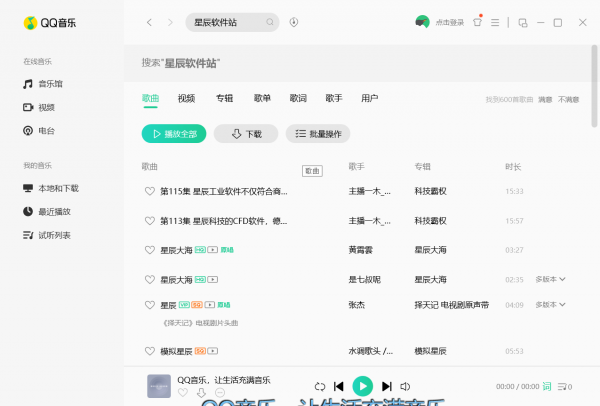Click the search magnifier icon
The height and width of the screenshot is (406, 600).
270,22
